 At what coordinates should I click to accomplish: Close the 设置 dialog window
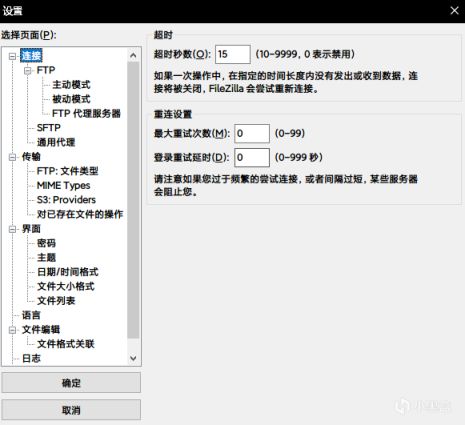454,11
